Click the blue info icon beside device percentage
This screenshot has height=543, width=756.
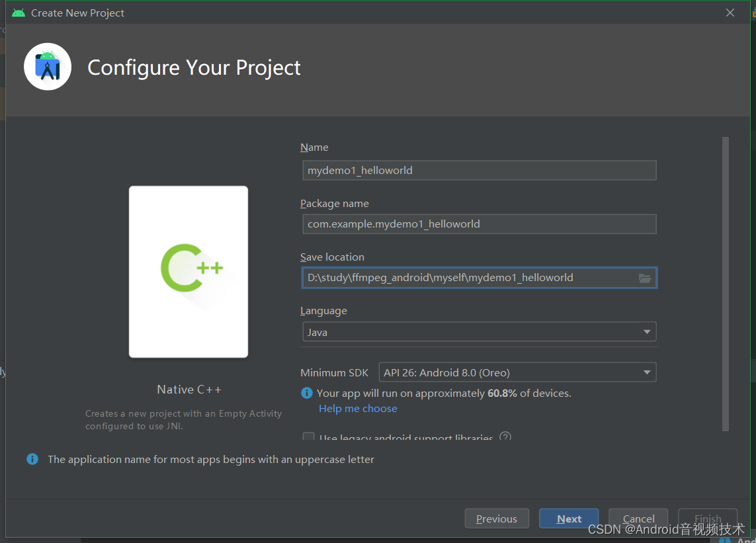point(306,393)
